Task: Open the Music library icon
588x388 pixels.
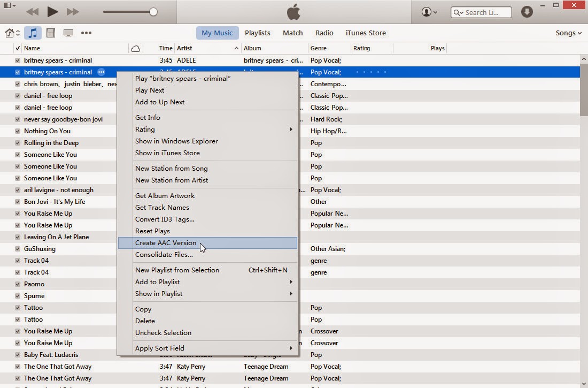Action: tap(33, 33)
